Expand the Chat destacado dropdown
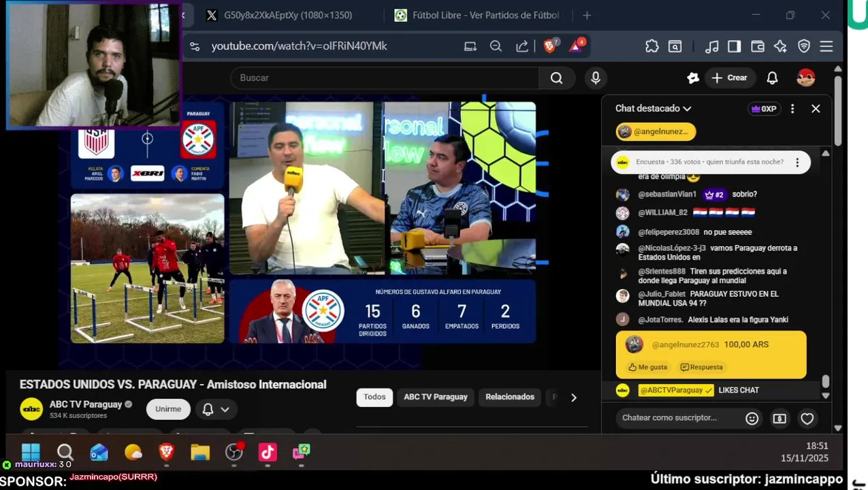This screenshot has height=490, width=868. point(653,108)
